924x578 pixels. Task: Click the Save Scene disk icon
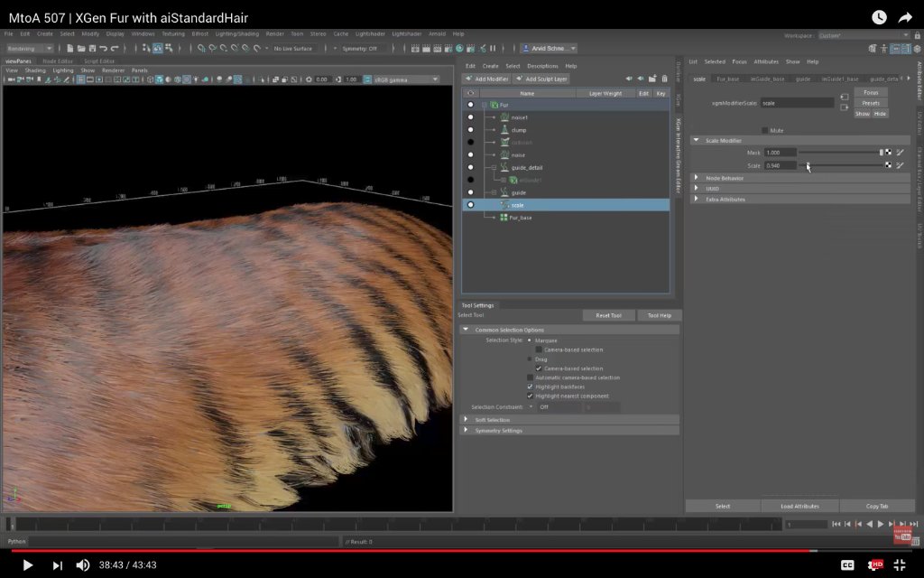[x=92, y=49]
